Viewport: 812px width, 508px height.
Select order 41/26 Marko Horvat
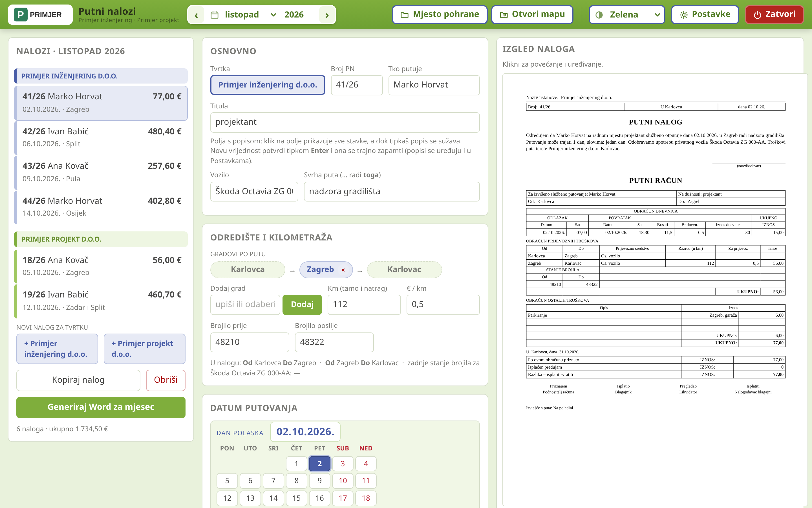click(101, 103)
